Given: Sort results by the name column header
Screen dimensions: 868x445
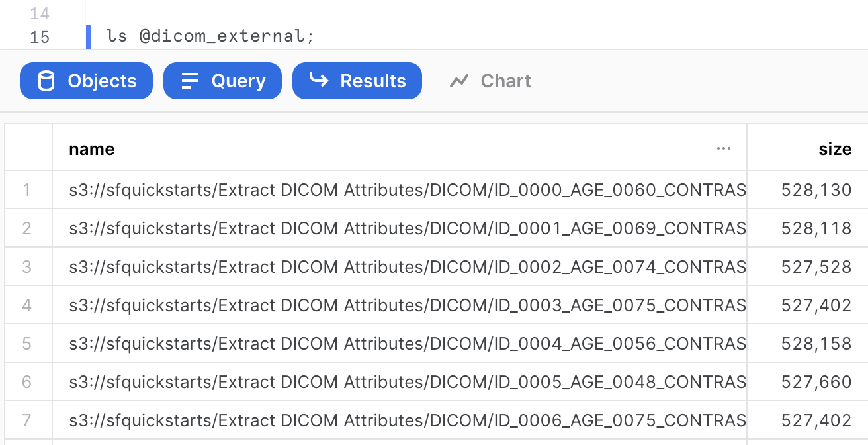Looking at the screenshot, I should pyautogui.click(x=91, y=149).
